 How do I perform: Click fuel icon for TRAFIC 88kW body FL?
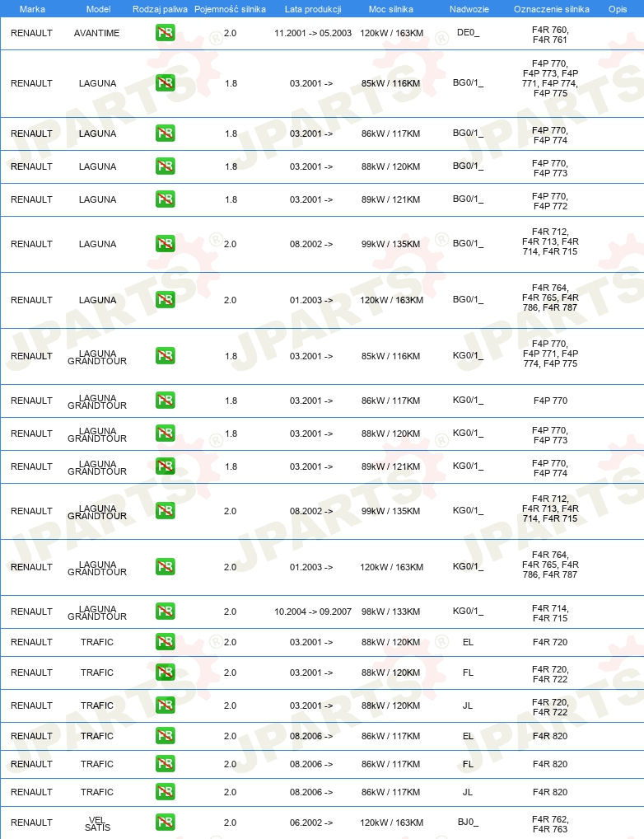pyautogui.click(x=166, y=672)
